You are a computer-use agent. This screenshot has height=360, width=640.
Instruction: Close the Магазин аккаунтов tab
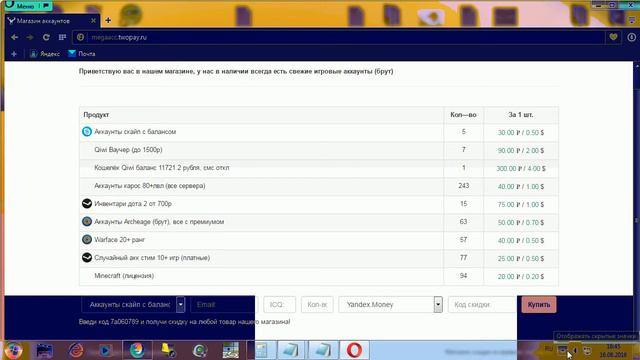coord(93,20)
